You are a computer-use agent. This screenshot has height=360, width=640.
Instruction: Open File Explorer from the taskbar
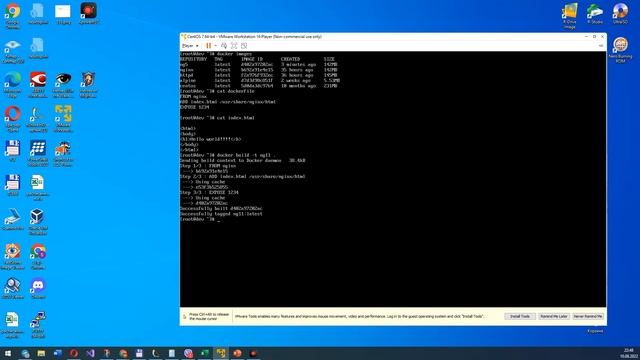point(41,353)
